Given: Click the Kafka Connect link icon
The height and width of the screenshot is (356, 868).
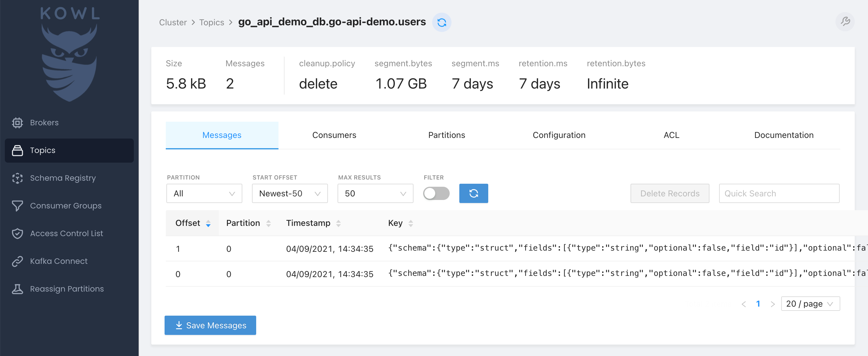Looking at the screenshot, I should (17, 261).
